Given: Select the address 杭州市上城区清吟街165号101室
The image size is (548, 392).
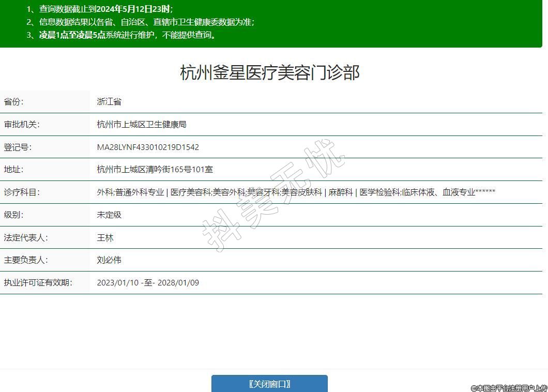Looking at the screenshot, I should 155,170.
